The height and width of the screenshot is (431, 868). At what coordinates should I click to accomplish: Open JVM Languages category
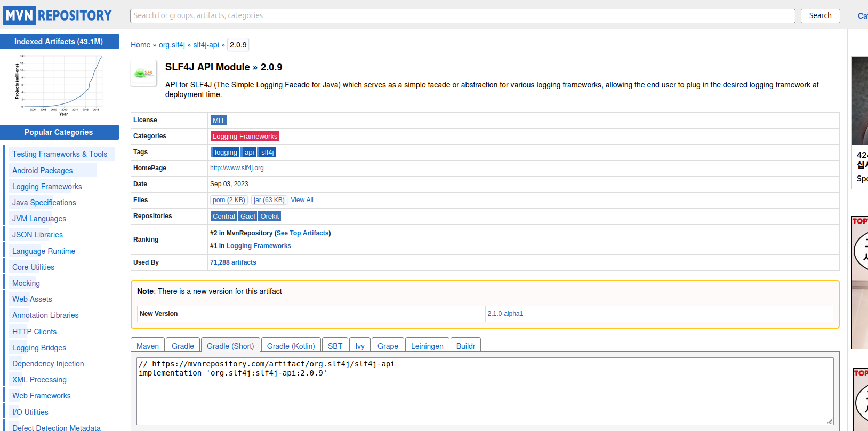tap(39, 219)
